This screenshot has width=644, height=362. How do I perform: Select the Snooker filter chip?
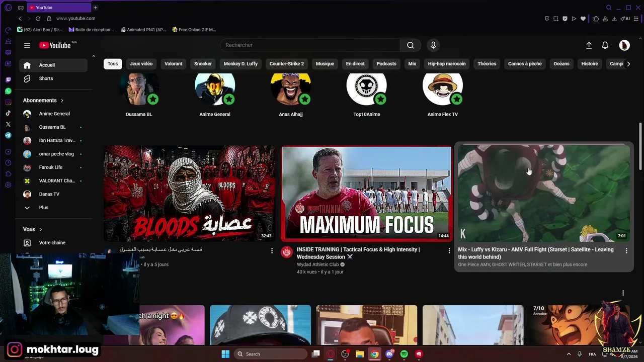tap(203, 64)
